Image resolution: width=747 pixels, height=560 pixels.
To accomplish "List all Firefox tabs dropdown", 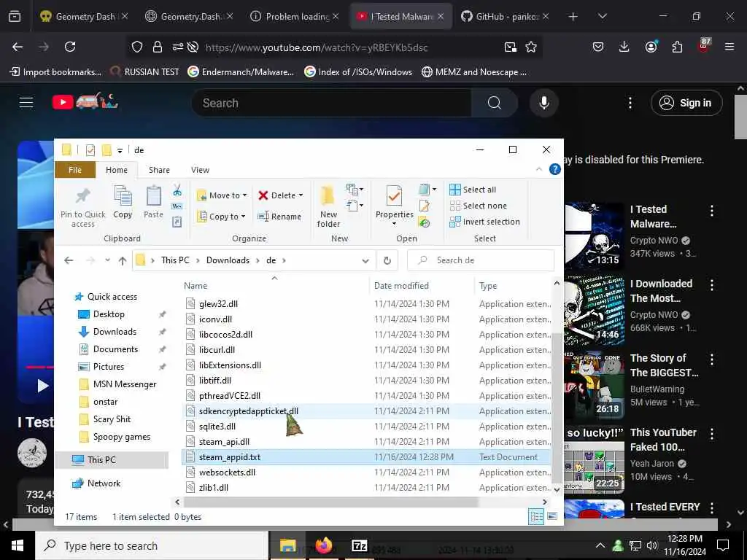I will 602,16.
